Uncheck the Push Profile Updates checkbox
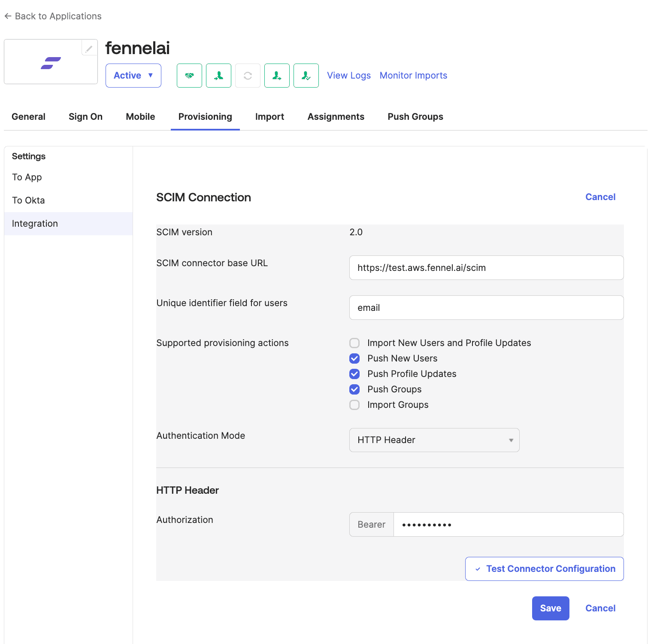 [x=354, y=374]
